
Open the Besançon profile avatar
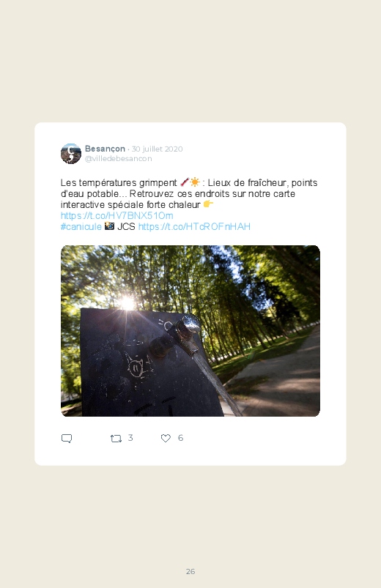click(x=71, y=154)
